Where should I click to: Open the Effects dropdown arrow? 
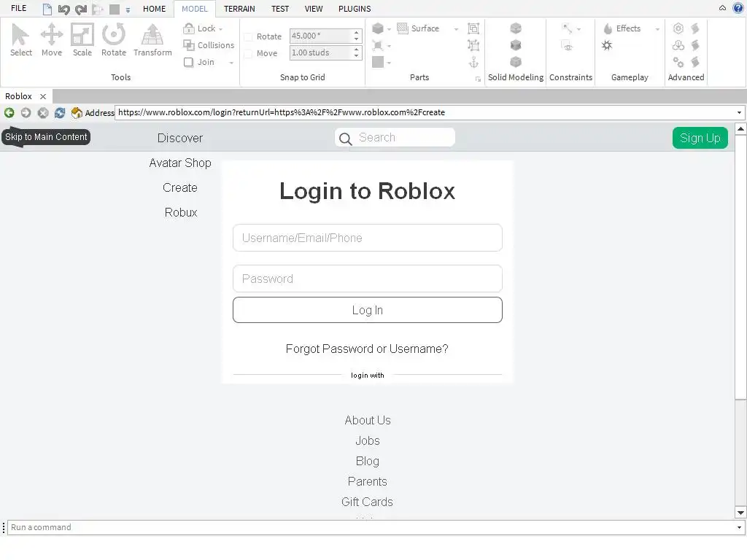point(657,29)
